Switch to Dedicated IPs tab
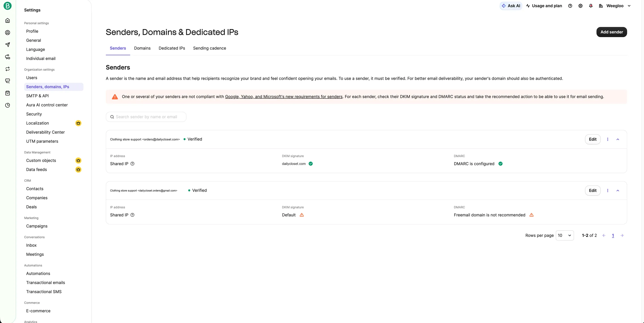 coord(172,48)
